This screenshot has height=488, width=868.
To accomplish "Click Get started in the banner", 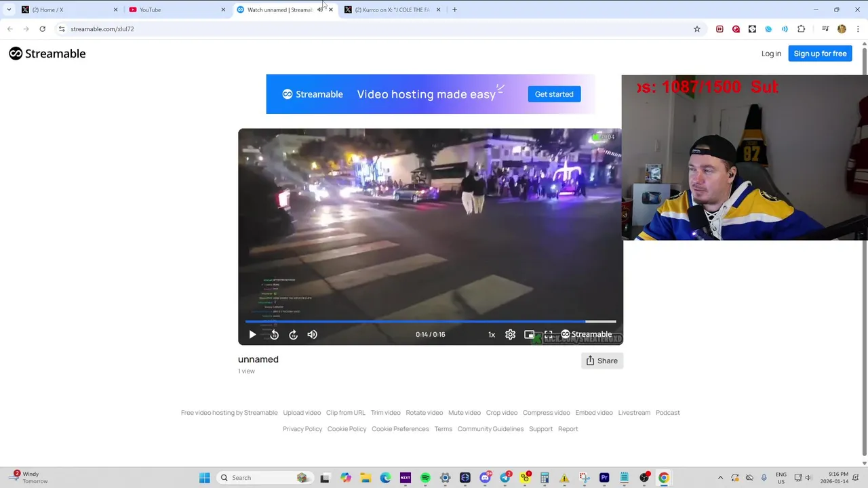I will pyautogui.click(x=554, y=94).
